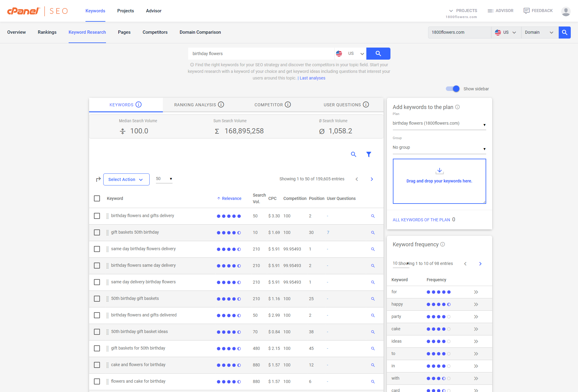Open the Plan dropdown for birthday flowers
This screenshot has height=392, width=578.
point(439,123)
